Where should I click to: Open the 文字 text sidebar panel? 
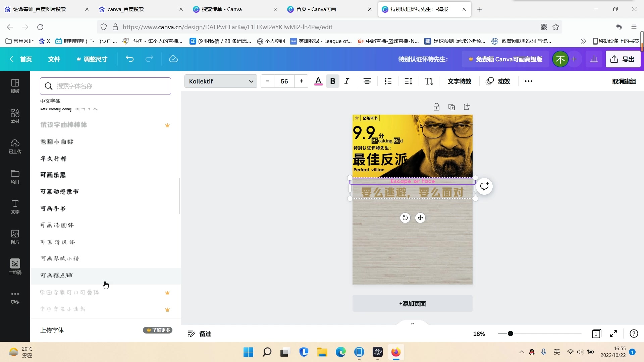tap(15, 207)
